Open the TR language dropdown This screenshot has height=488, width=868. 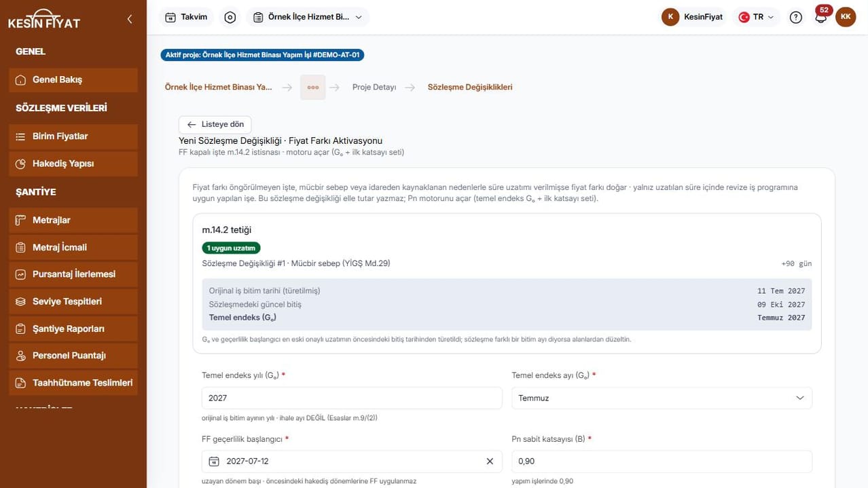pyautogui.click(x=757, y=17)
